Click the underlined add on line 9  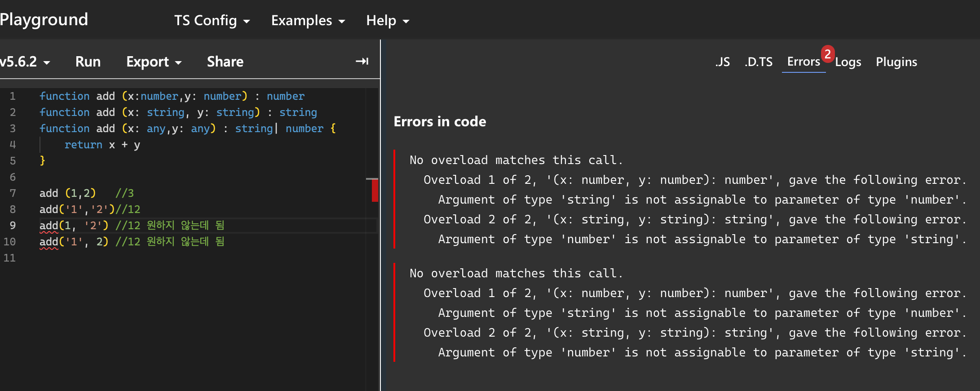(49, 225)
